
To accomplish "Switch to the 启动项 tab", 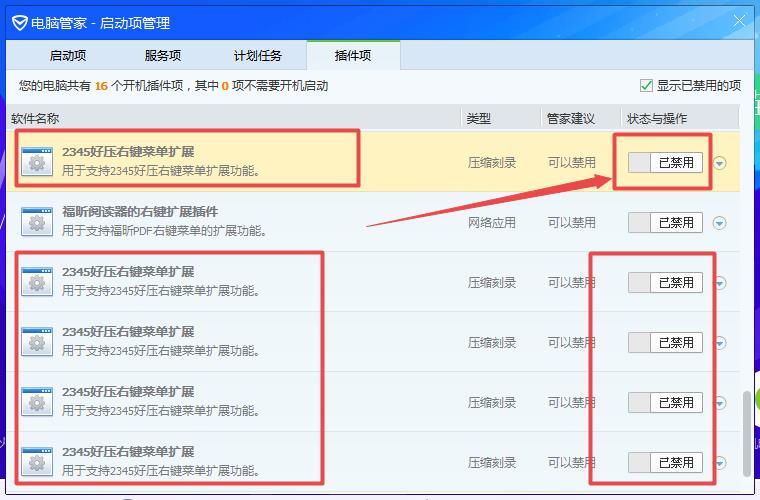I will 68,56.
